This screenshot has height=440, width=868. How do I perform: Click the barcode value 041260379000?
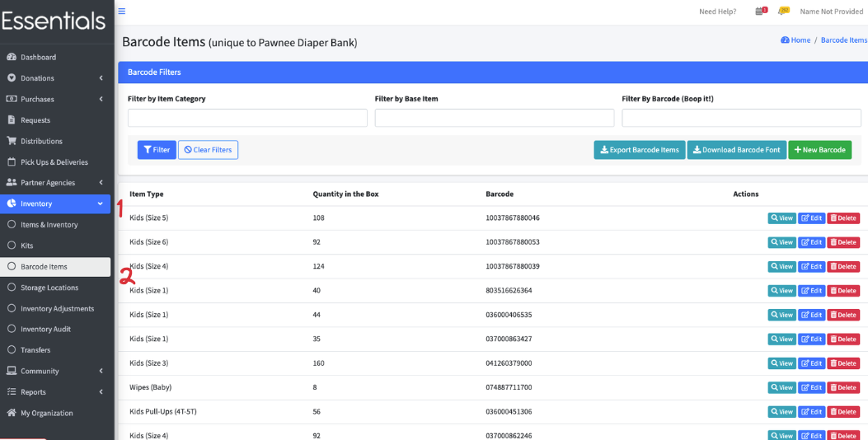click(x=509, y=363)
